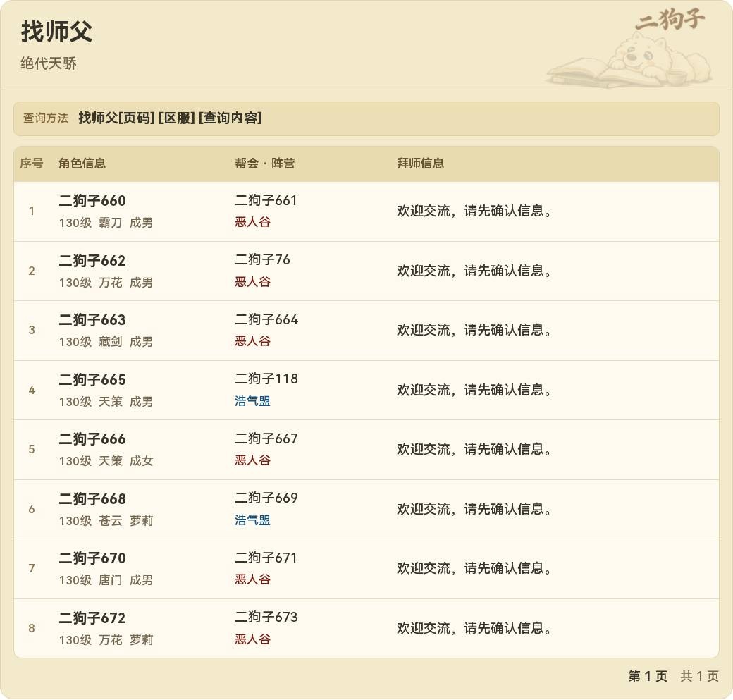The width and height of the screenshot is (733, 700).
Task: Click 恶人谷 faction under 二狗子76
Action: click(x=252, y=281)
